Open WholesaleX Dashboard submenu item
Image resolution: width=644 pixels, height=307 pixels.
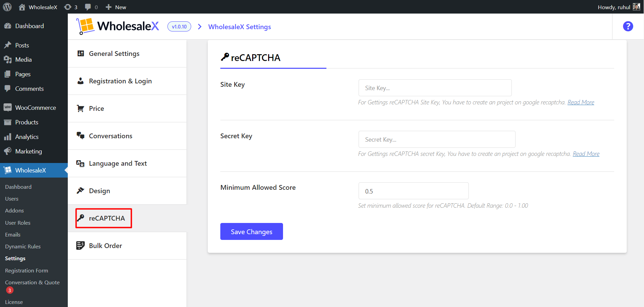pos(18,187)
